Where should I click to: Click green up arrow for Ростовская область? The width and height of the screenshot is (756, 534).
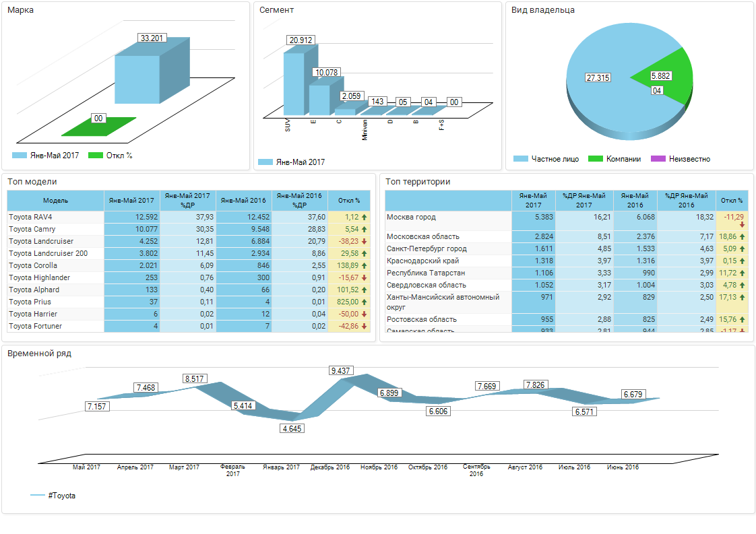coord(742,320)
